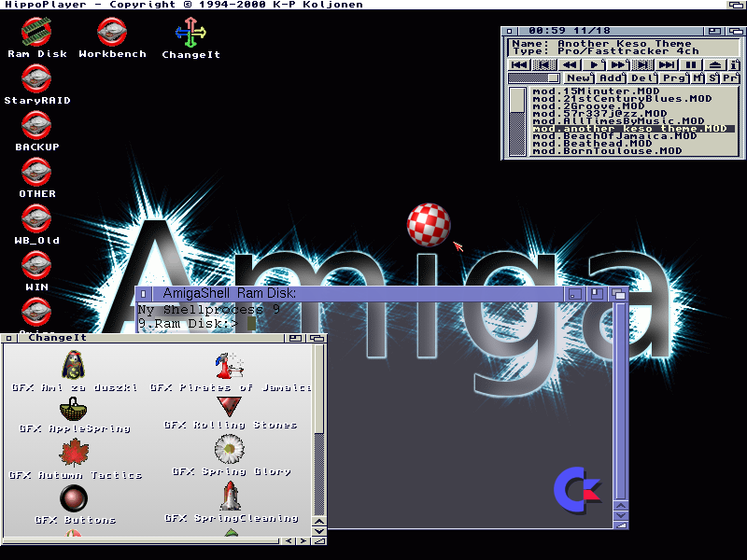The image size is (747, 560).
Task: Click the HippoPlayer time and position title bar
Action: 611,31
